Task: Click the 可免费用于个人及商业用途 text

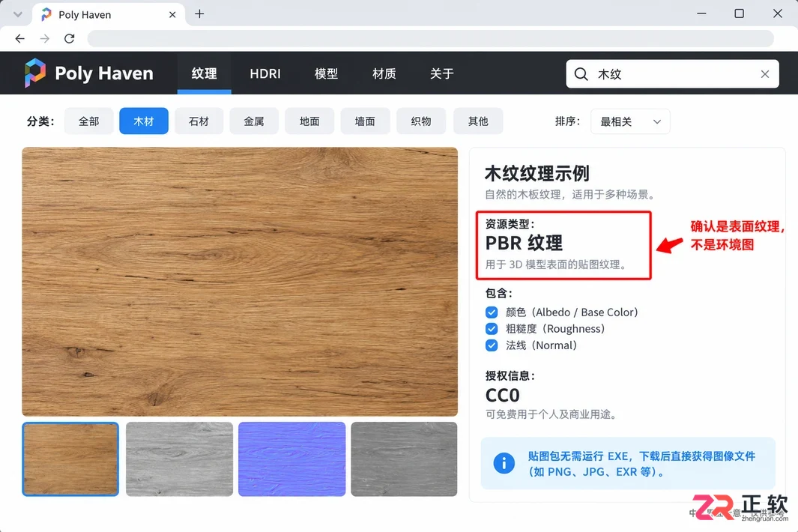Action: [553, 414]
